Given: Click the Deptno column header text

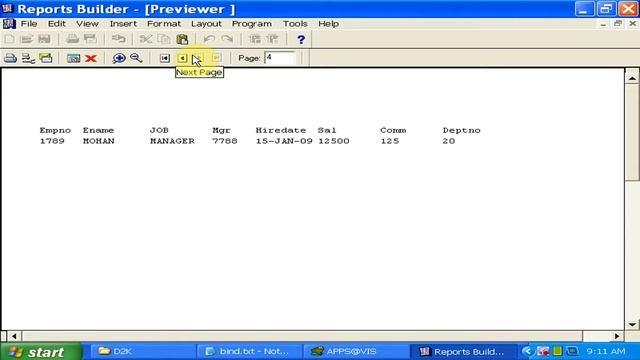Looking at the screenshot, I should (461, 130).
